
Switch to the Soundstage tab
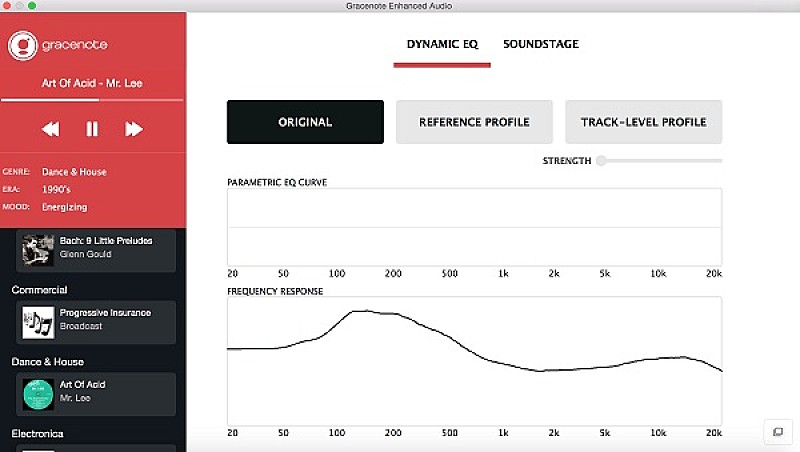point(540,44)
